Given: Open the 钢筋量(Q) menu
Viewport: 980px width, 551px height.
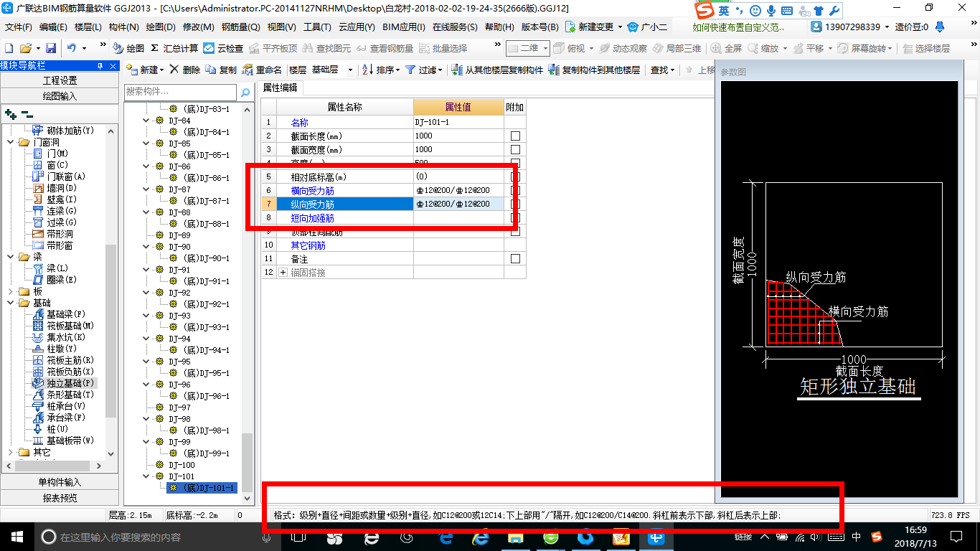Looking at the screenshot, I should pos(240,27).
